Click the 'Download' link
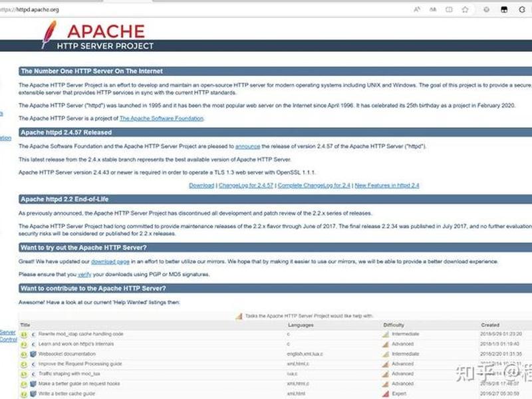 coord(201,186)
